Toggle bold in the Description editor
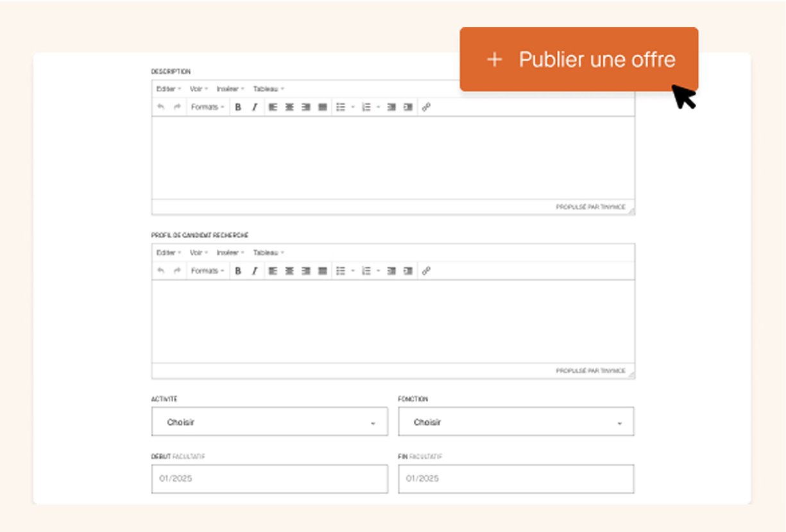 [238, 107]
